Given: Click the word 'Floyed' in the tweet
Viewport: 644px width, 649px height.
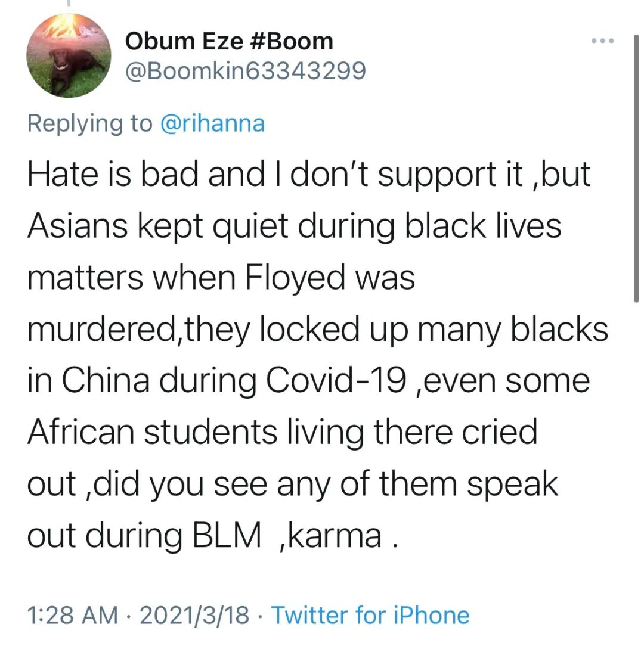Looking at the screenshot, I should coord(295,278).
